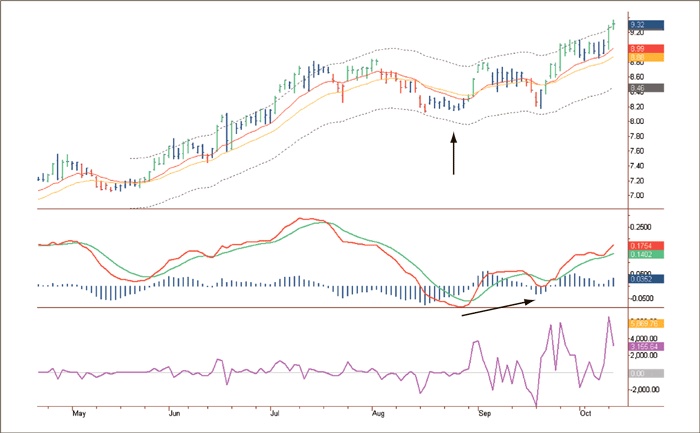
Task: Select the Jun label on time axis
Action: click(x=174, y=412)
